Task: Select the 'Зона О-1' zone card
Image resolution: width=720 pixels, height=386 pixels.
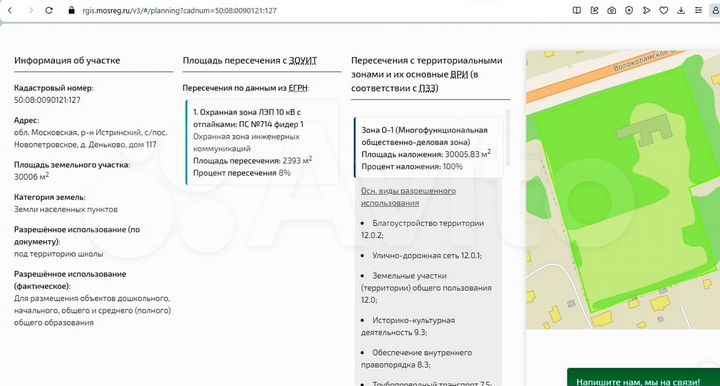Action: click(428, 148)
